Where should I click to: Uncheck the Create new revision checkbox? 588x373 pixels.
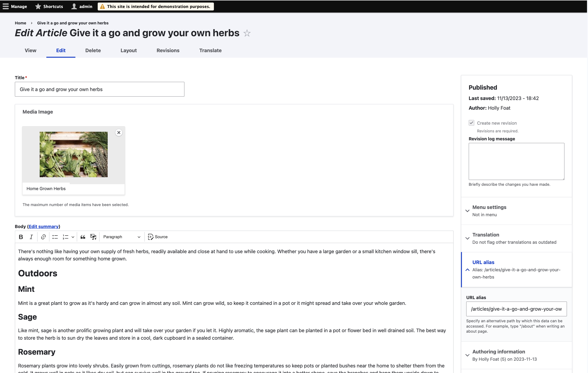point(471,123)
